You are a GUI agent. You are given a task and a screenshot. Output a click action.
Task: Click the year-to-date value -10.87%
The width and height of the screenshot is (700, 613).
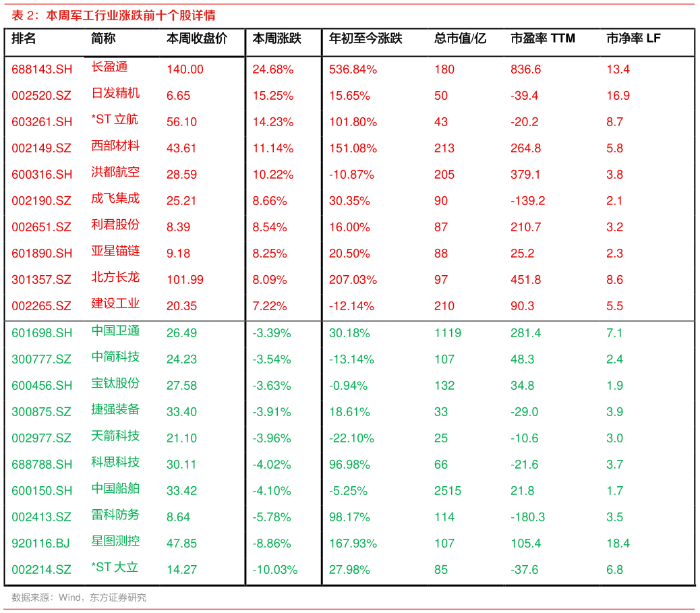(352, 175)
